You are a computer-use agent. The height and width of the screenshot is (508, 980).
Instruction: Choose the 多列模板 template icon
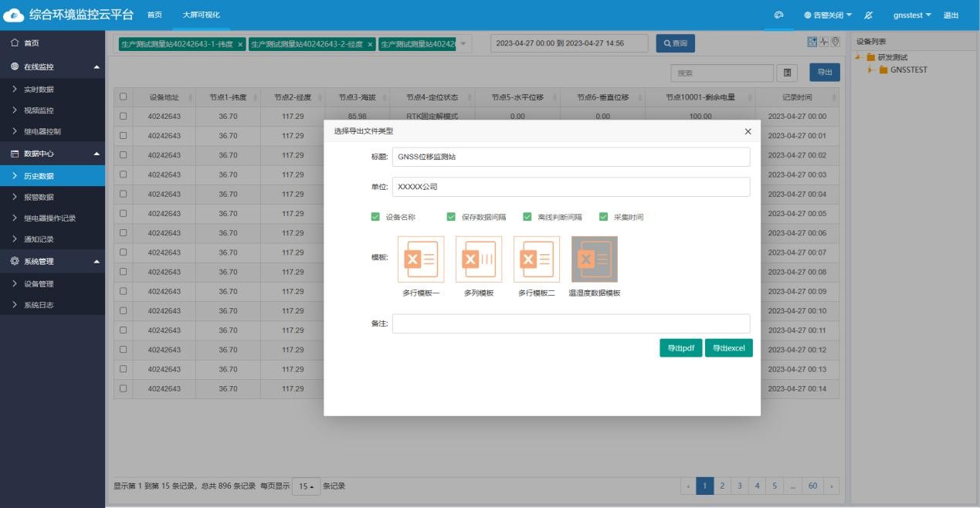point(479,259)
